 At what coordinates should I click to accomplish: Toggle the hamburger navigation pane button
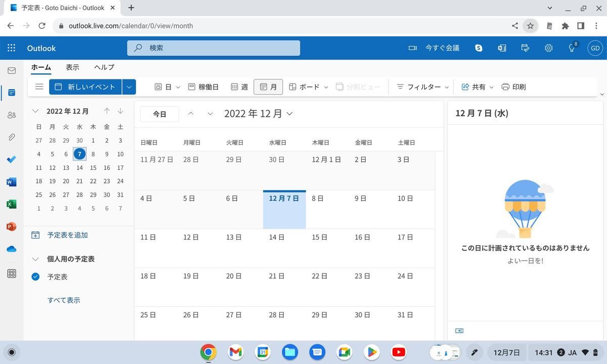(x=39, y=86)
